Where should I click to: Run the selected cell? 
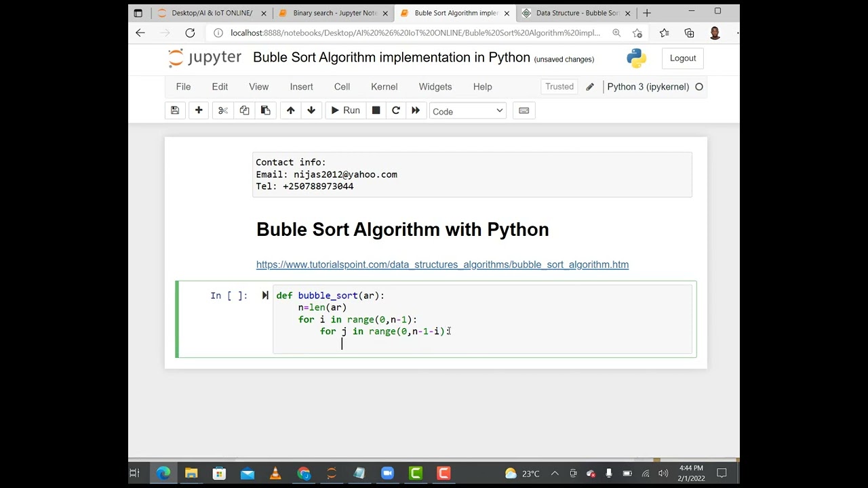[345, 110]
